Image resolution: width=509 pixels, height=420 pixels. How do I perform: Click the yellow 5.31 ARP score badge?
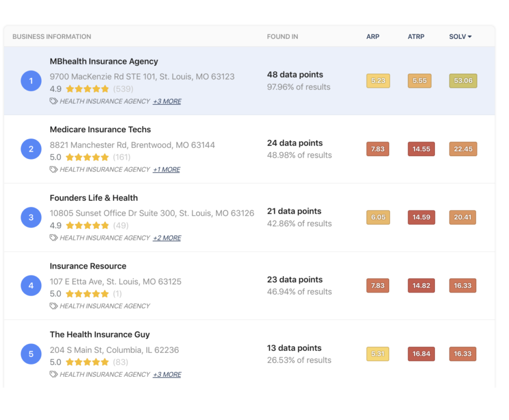point(378,354)
